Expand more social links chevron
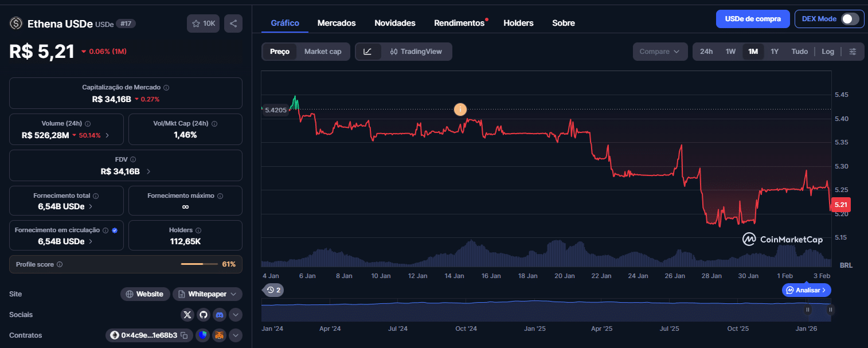This screenshot has width=868, height=348. point(236,315)
